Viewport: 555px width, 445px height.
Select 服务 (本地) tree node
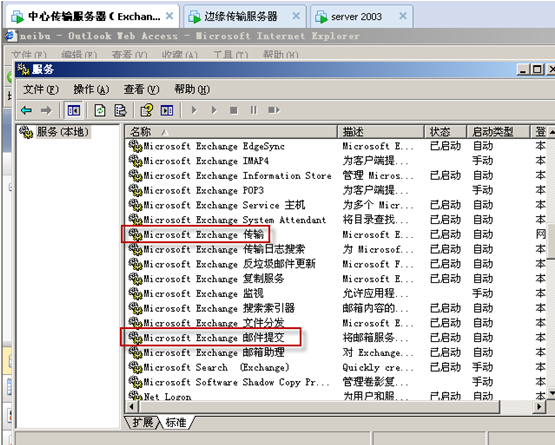[62, 132]
